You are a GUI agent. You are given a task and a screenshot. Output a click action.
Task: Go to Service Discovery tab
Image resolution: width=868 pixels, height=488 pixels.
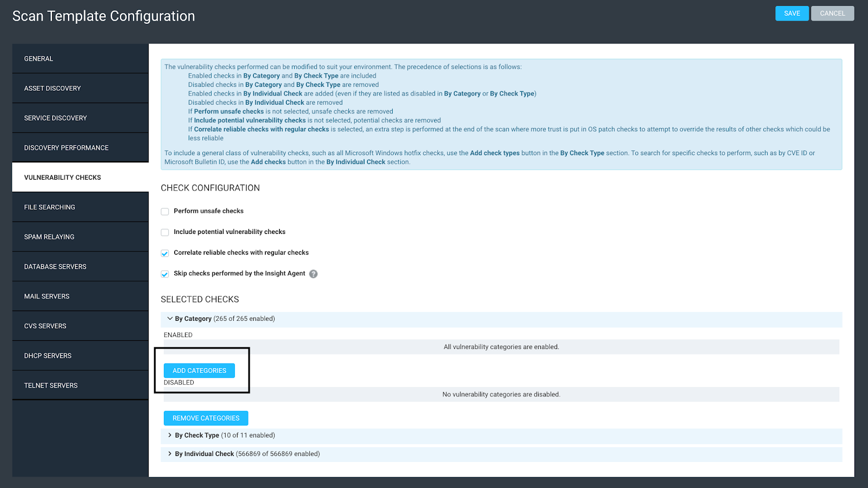[80, 118]
